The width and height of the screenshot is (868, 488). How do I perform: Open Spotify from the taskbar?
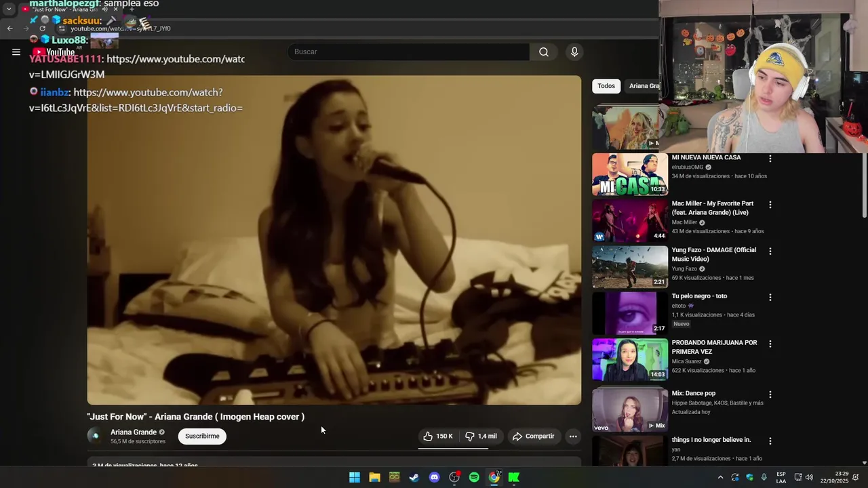click(x=474, y=477)
